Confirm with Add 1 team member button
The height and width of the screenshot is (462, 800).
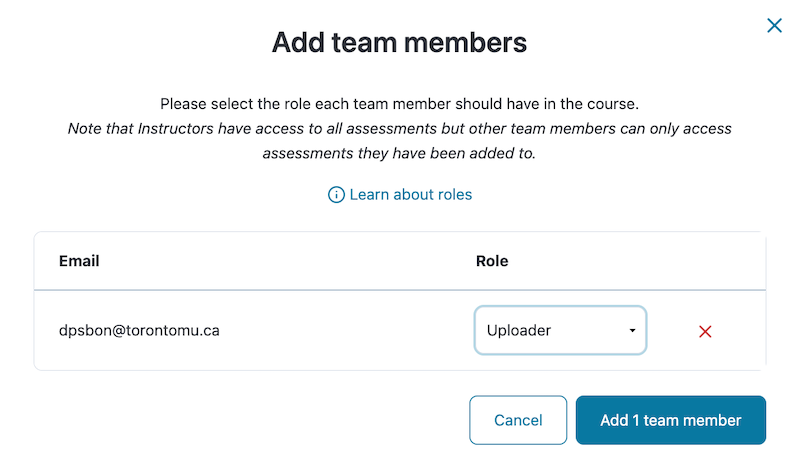point(670,420)
